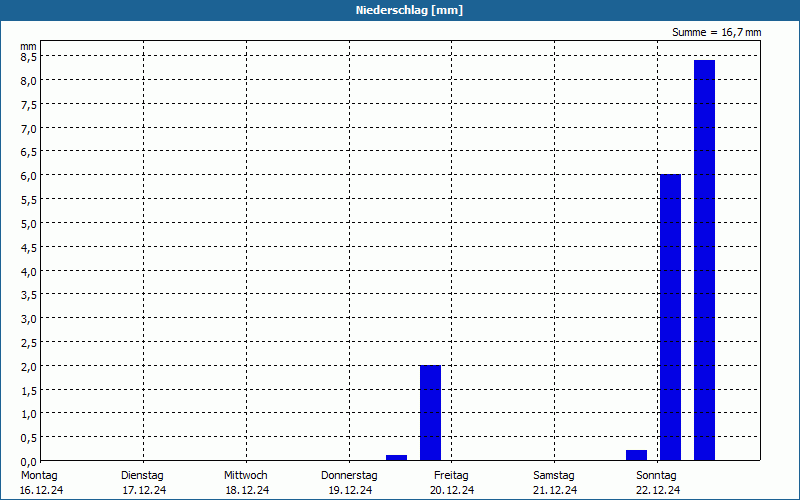Image resolution: width=800 pixels, height=500 pixels.
Task: Click the Donnerstag day label
Action: coord(349,476)
